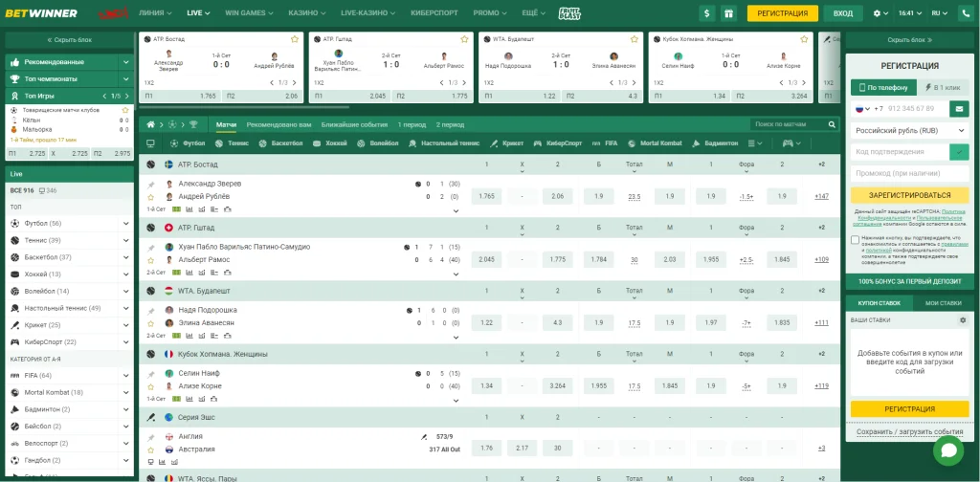
Task: Open +147 more markets for Зверев match
Action: [x=821, y=197]
